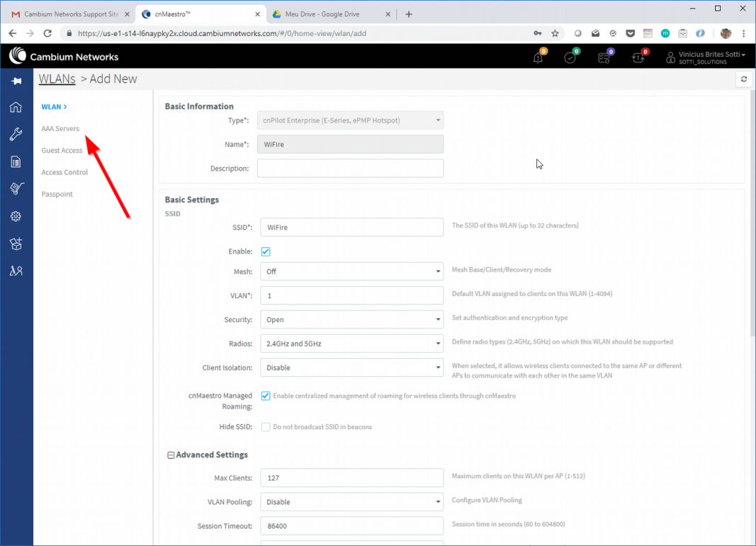Select the Home dashboard icon

click(x=16, y=108)
